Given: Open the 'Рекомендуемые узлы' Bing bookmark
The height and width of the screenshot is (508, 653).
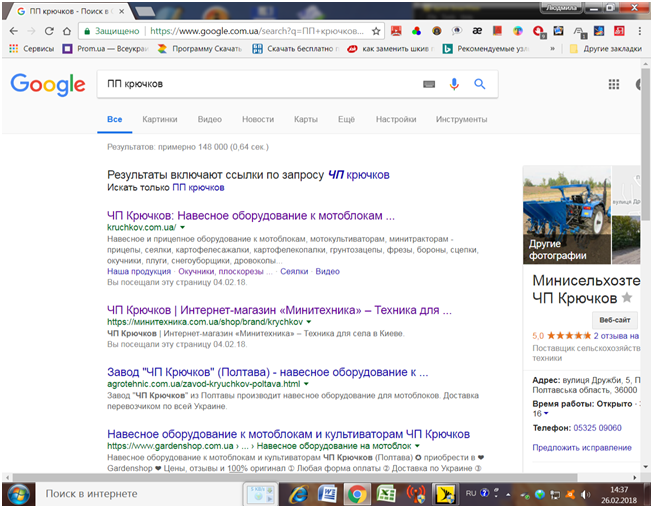Looking at the screenshot, I should [486, 49].
